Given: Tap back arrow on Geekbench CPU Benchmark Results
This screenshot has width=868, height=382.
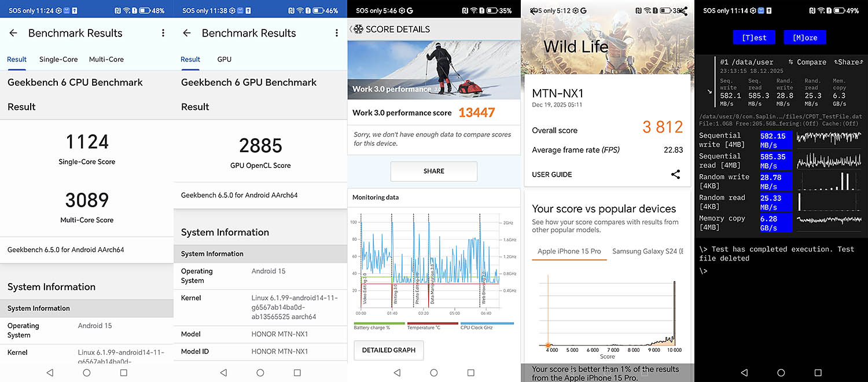Looking at the screenshot, I should pos(13,34).
